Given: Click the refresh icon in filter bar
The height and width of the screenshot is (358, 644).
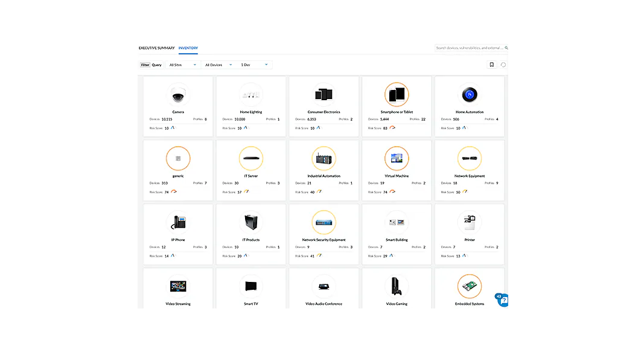Looking at the screenshot, I should [503, 65].
